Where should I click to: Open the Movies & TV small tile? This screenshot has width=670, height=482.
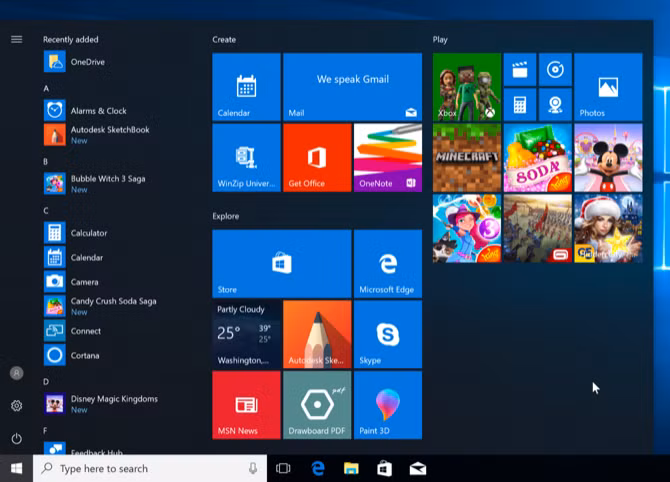[x=520, y=69]
